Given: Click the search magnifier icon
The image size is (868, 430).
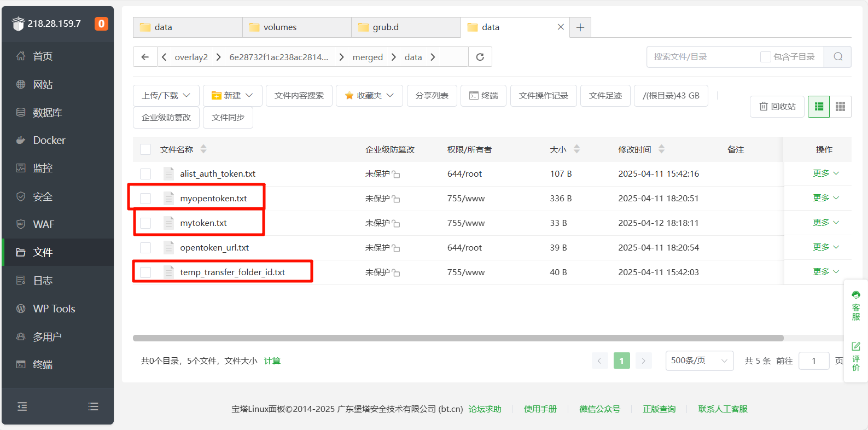Looking at the screenshot, I should click(x=838, y=57).
